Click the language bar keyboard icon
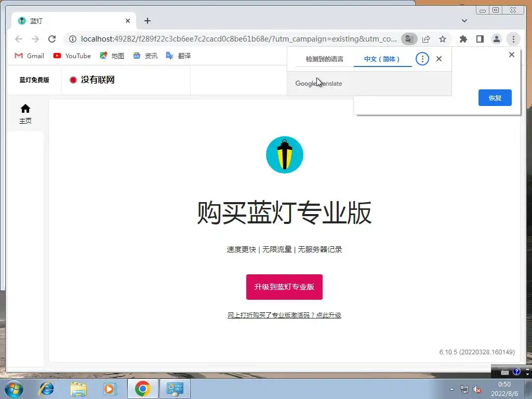Screen dimensions: 532x399 (505, 372)
